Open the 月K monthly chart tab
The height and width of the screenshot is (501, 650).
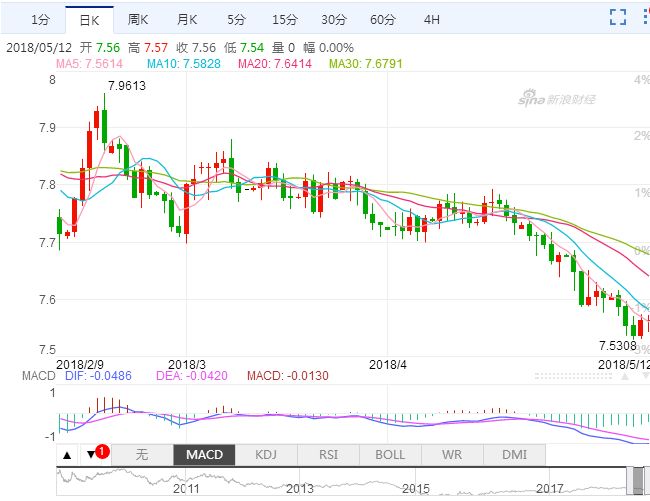[187, 20]
